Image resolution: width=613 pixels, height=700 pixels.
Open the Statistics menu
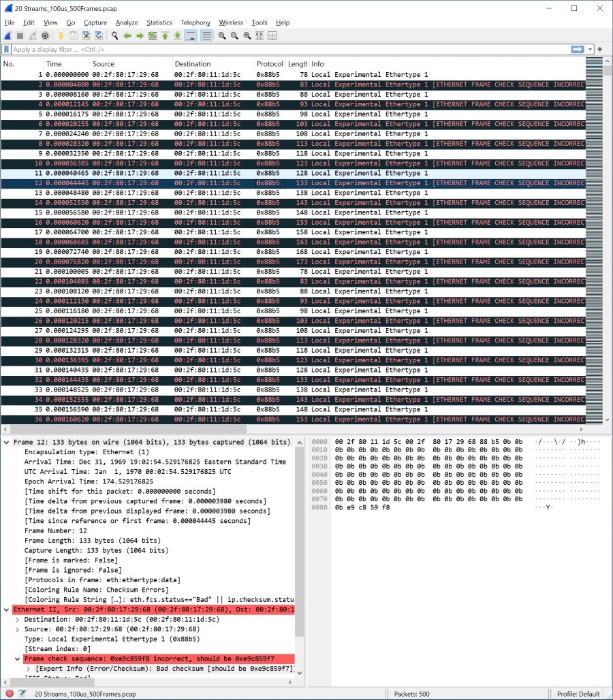point(159,22)
